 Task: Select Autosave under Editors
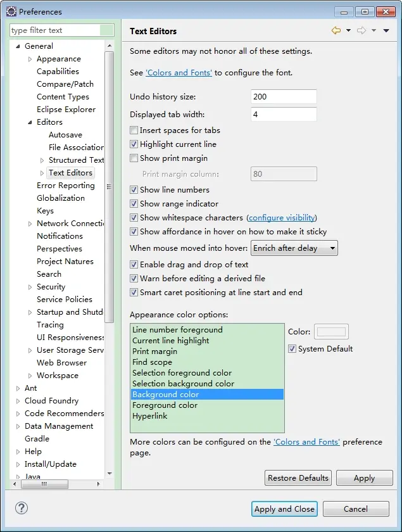tap(65, 135)
